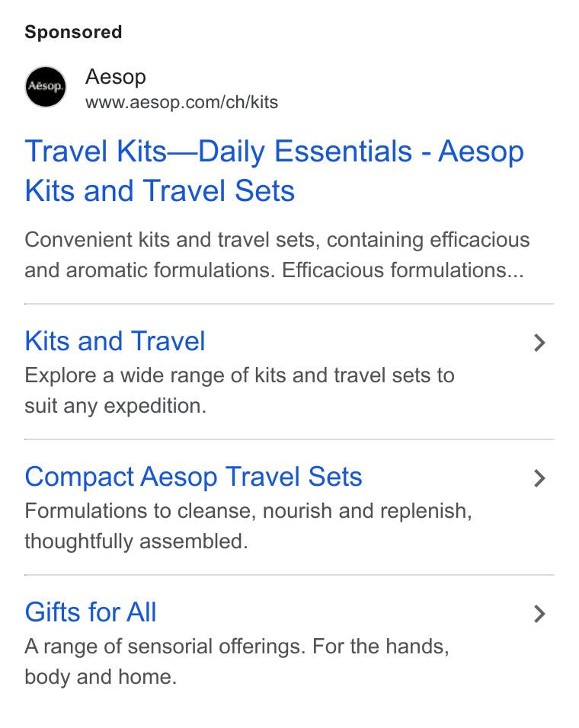Click the chevron beside Kits and Travel
This screenshot has width=579, height=728.
click(539, 343)
